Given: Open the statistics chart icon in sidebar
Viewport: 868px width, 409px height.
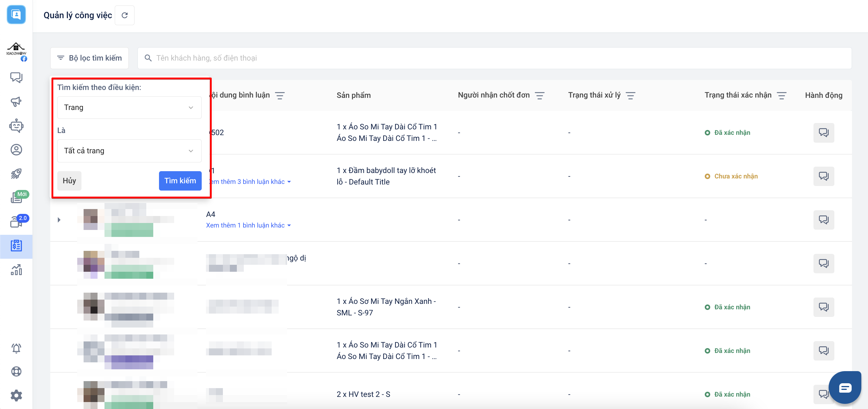Looking at the screenshot, I should coord(16,270).
